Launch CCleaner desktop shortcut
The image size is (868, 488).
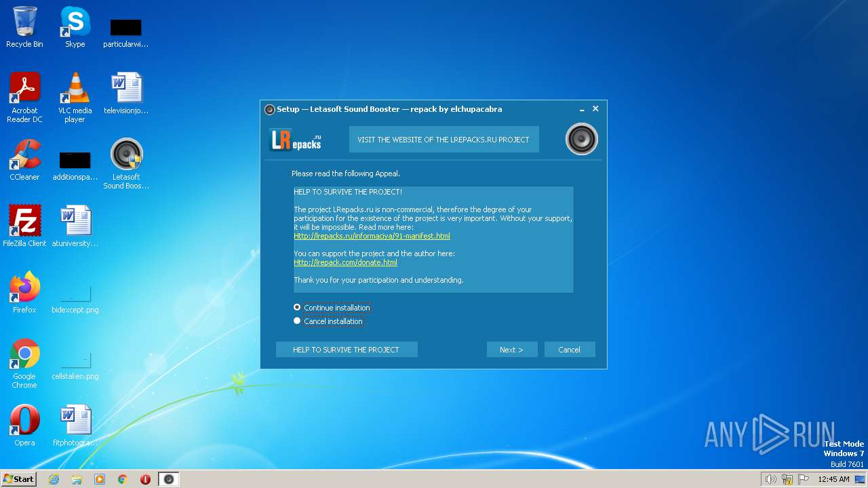24,159
